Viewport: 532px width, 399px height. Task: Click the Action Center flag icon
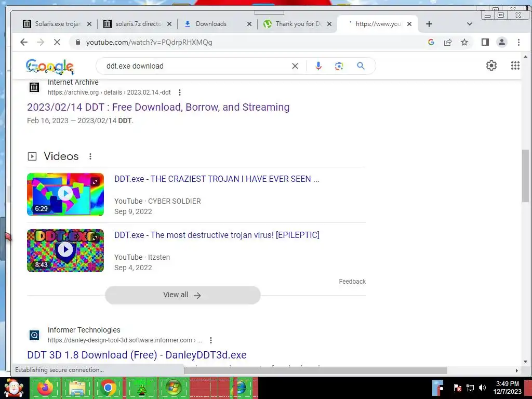coord(457,388)
